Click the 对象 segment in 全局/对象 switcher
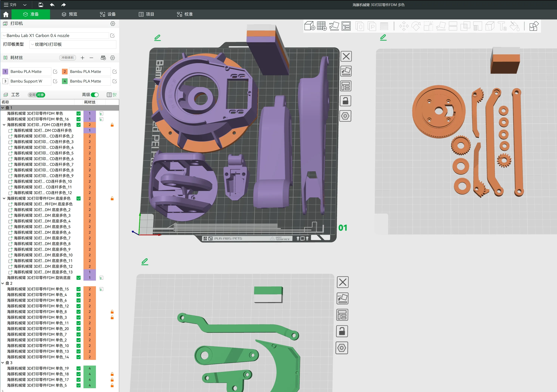Viewport: 557px width, 392px height. (x=41, y=95)
